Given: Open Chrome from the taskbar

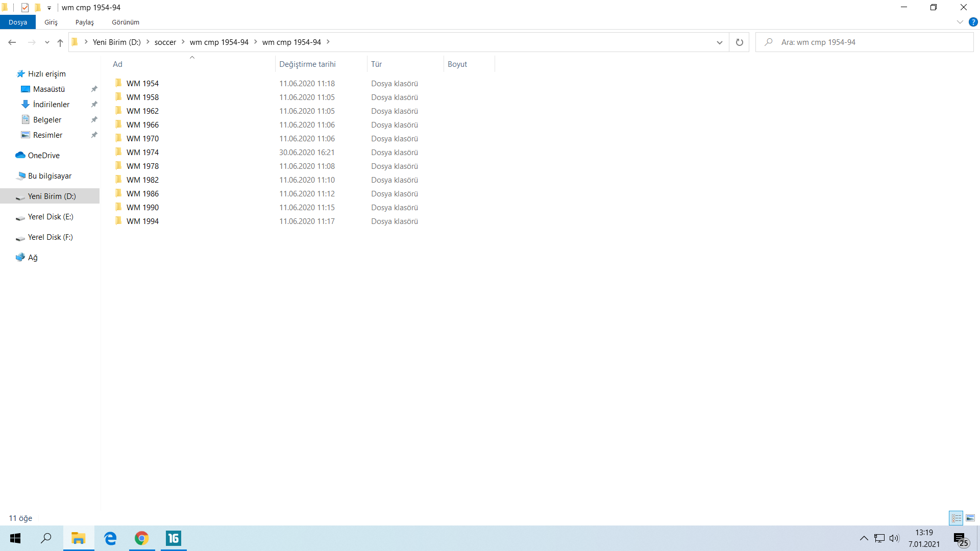Looking at the screenshot, I should pyautogui.click(x=141, y=538).
